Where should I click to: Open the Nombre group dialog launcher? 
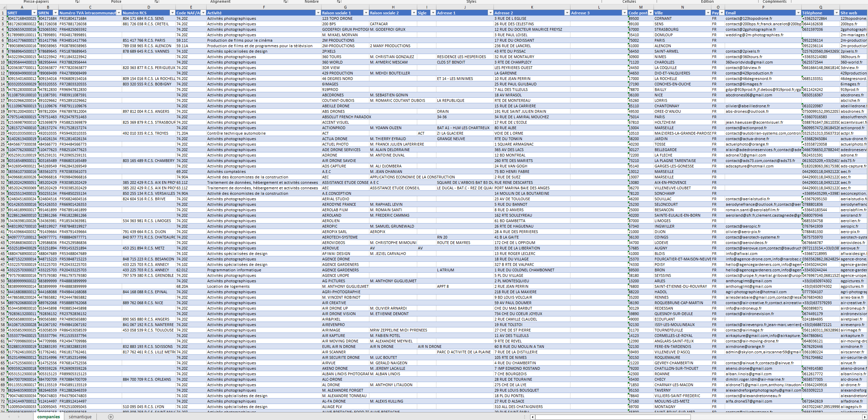(x=339, y=2)
